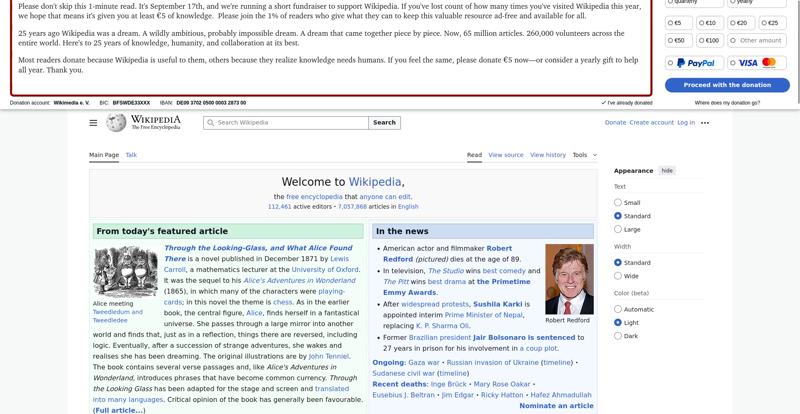800x414 pixels.
Task: Open the John Tenniel link
Action: 329,356
